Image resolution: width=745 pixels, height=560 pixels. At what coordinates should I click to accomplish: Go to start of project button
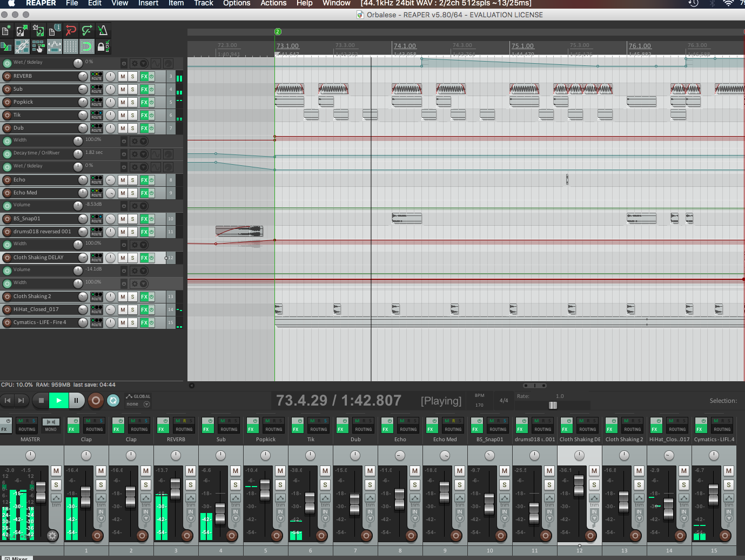coord(8,400)
